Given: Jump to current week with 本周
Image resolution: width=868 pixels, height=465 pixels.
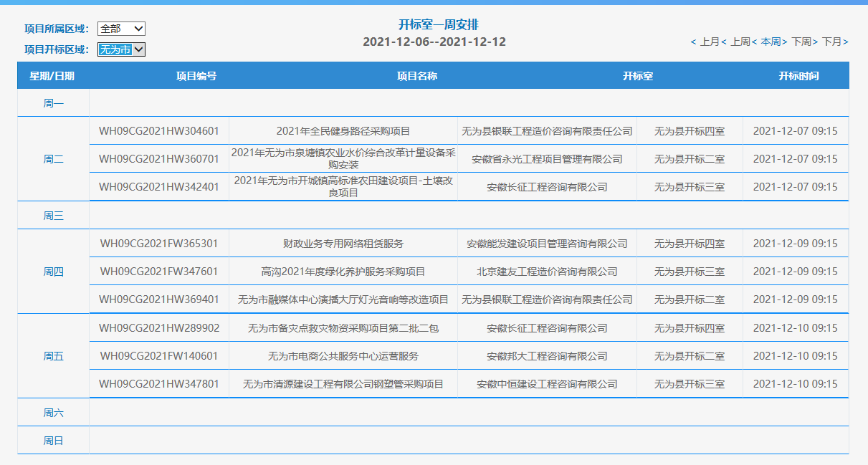Looking at the screenshot, I should [x=771, y=42].
